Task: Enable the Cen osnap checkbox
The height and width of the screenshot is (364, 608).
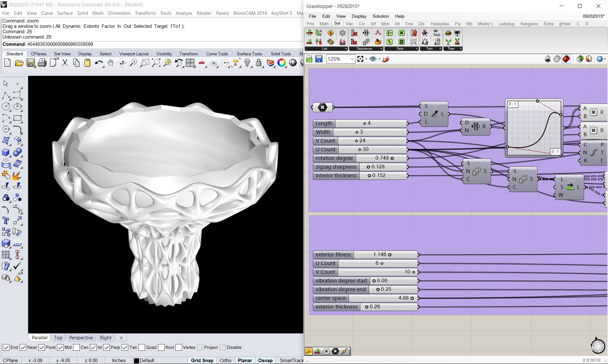Action: point(76,347)
